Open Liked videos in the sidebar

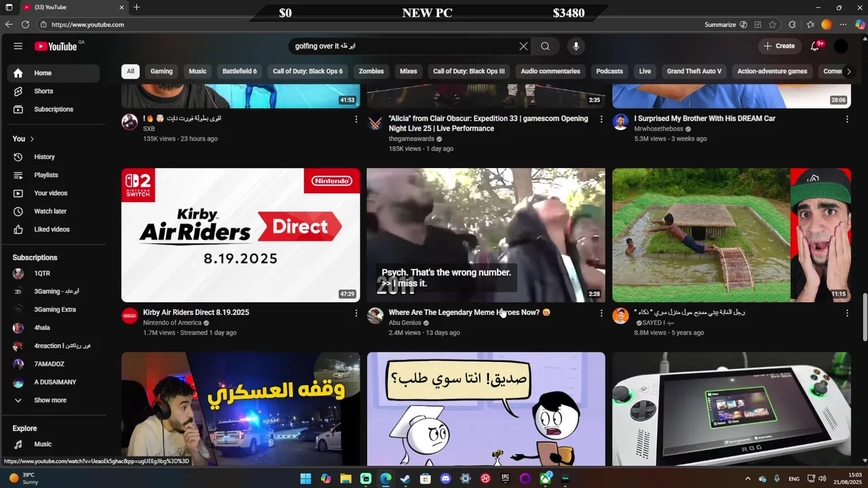coord(53,229)
